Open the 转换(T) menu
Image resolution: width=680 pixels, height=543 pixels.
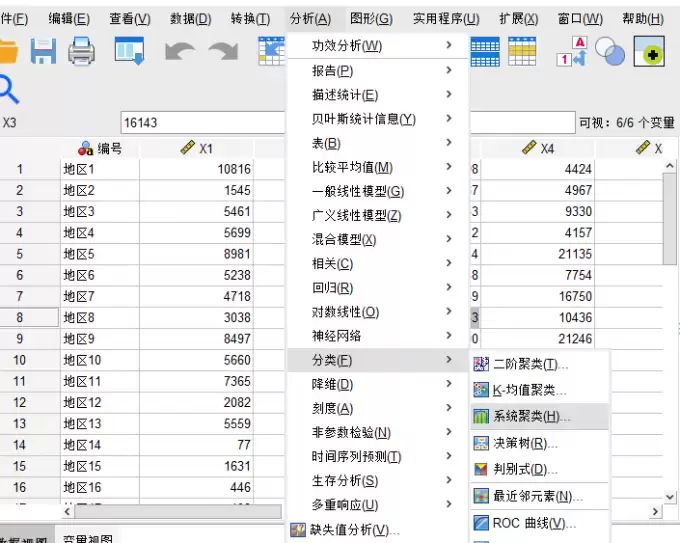pos(250,19)
